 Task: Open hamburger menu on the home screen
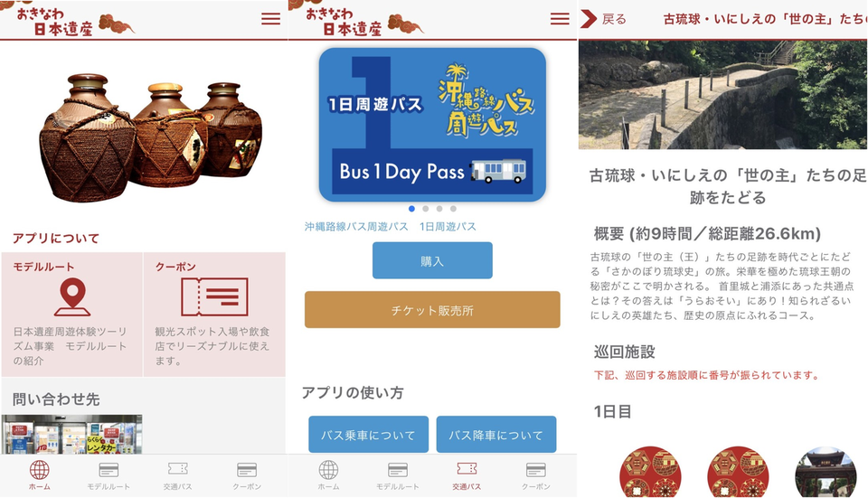point(270,19)
